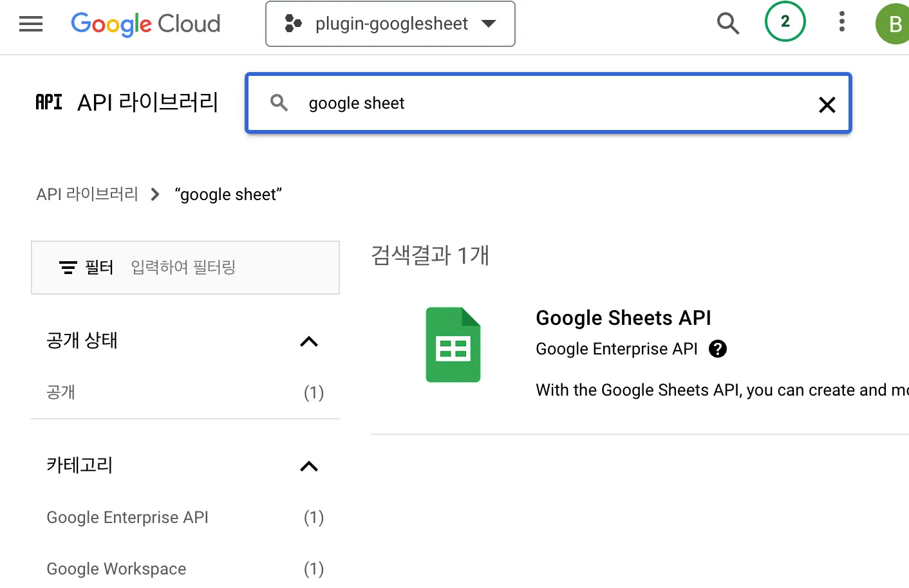Click the Google Enterprise API label in result
Image resolution: width=909 pixels, height=588 pixels.
point(617,349)
